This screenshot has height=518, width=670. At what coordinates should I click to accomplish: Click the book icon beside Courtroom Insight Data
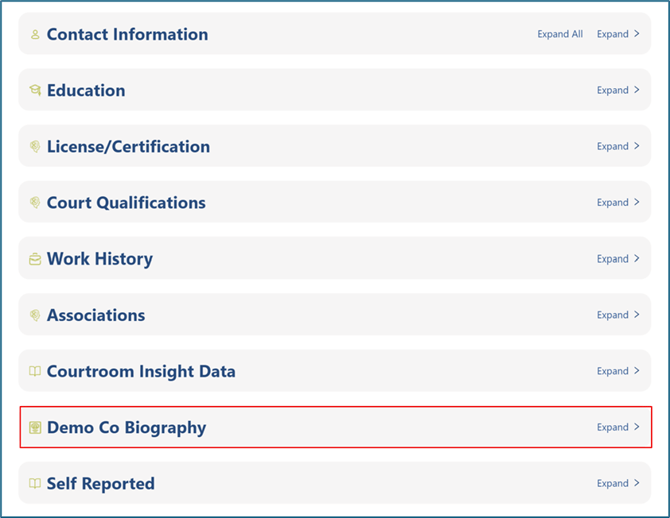point(35,371)
